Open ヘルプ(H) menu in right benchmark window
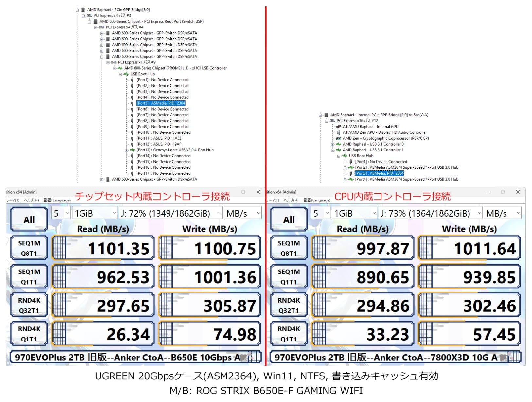The width and height of the screenshot is (532, 402). pyautogui.click(x=291, y=200)
